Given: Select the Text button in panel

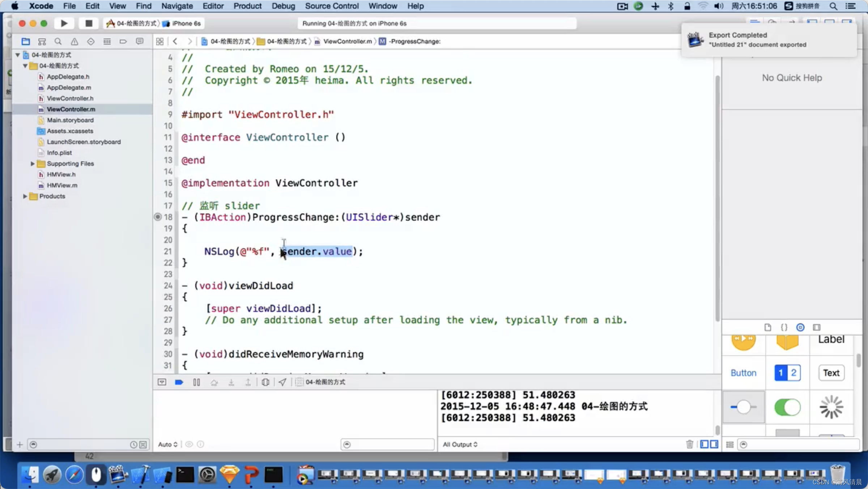Looking at the screenshot, I should tap(831, 373).
